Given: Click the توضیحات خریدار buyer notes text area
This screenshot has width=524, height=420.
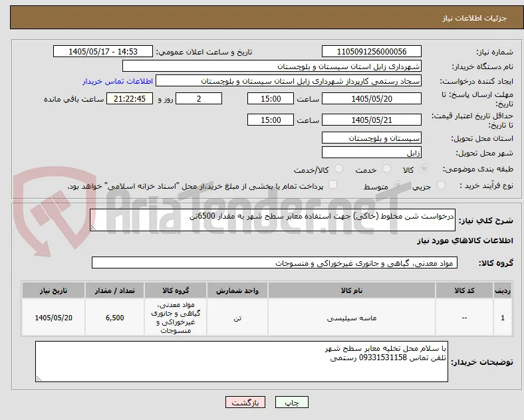Looking at the screenshot, I should 241,362.
